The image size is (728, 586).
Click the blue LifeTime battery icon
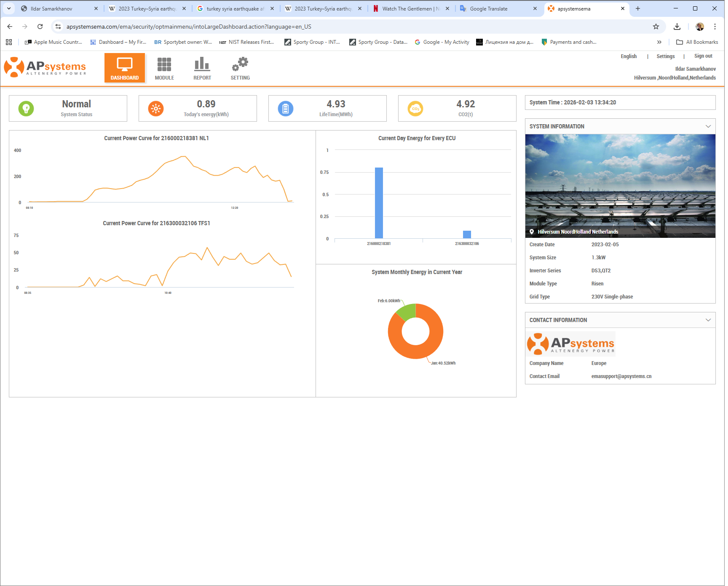[x=286, y=109]
